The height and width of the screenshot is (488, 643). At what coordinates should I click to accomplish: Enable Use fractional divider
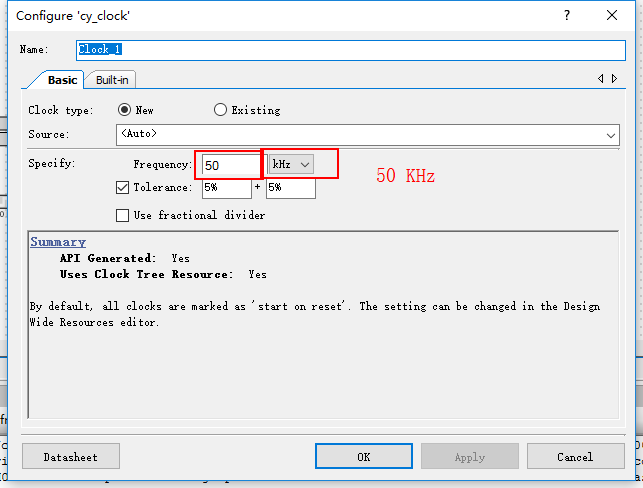(x=123, y=215)
